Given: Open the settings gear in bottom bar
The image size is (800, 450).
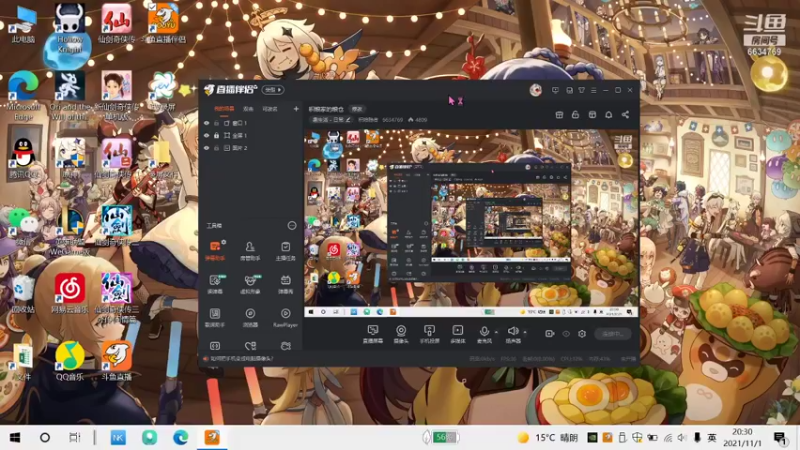Looking at the screenshot, I should pos(582,334).
